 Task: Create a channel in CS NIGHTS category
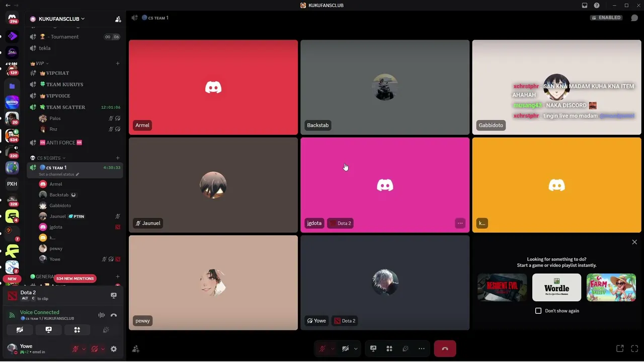118,158
